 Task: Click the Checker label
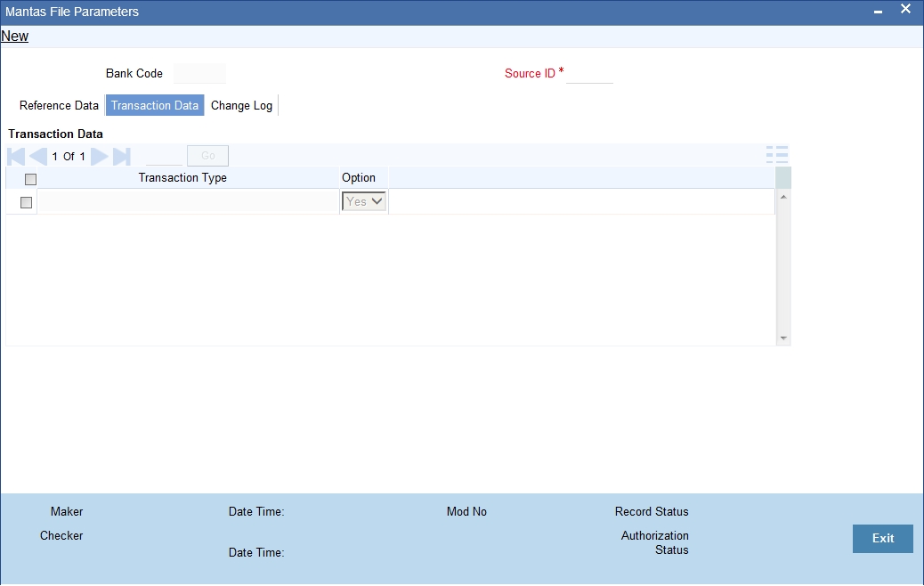[x=61, y=536]
